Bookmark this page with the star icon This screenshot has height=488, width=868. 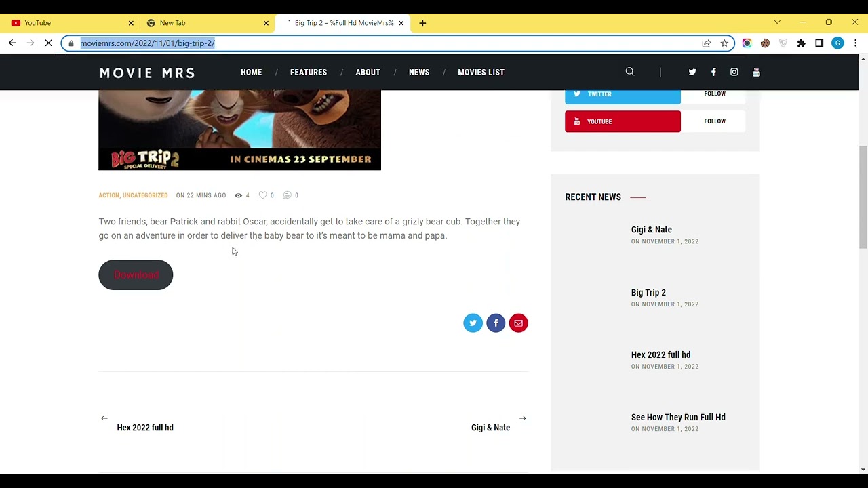click(724, 43)
